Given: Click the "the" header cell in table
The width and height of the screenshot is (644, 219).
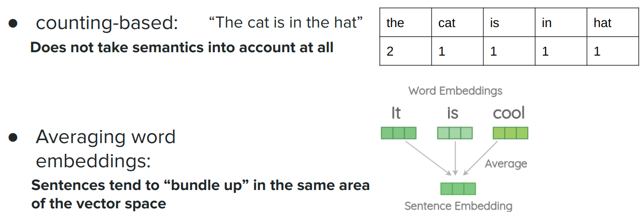Looking at the screenshot, I should coord(405,23).
